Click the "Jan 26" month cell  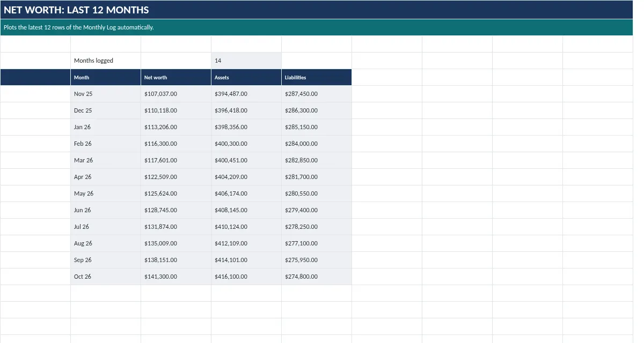(106, 127)
